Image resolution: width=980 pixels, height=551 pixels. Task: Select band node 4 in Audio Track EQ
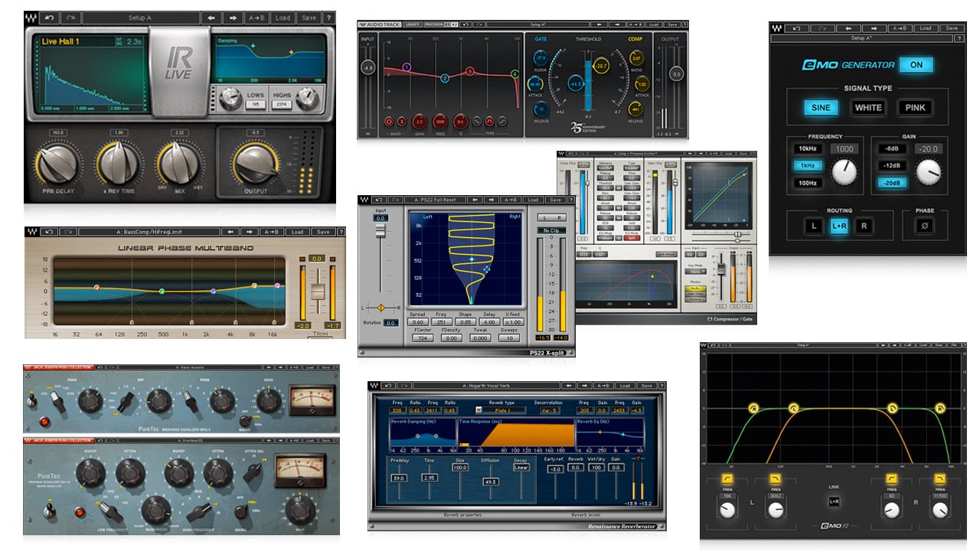coord(514,74)
